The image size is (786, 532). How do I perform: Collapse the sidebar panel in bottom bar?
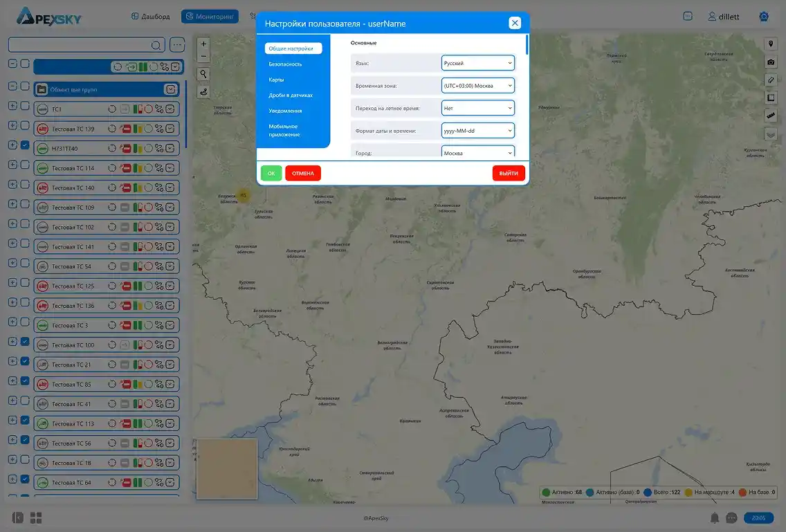(x=18, y=517)
